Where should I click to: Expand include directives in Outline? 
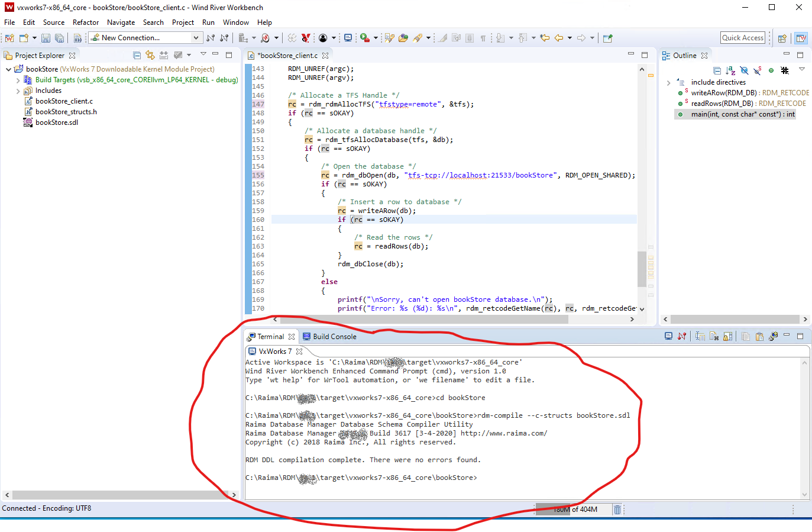click(x=668, y=82)
